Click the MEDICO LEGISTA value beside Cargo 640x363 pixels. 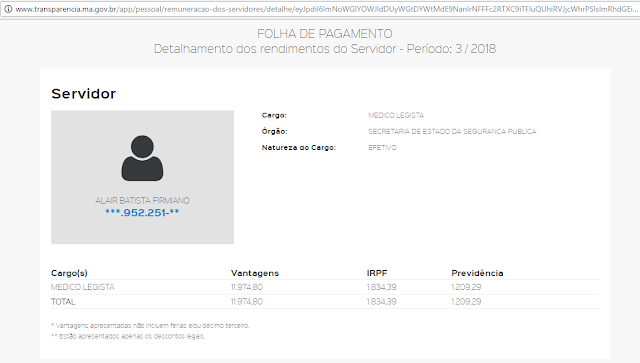tap(396, 115)
